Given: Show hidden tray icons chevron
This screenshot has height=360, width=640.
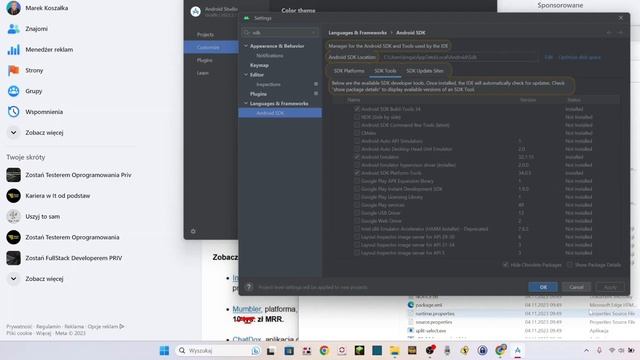Looking at the screenshot, I should tap(586, 350).
